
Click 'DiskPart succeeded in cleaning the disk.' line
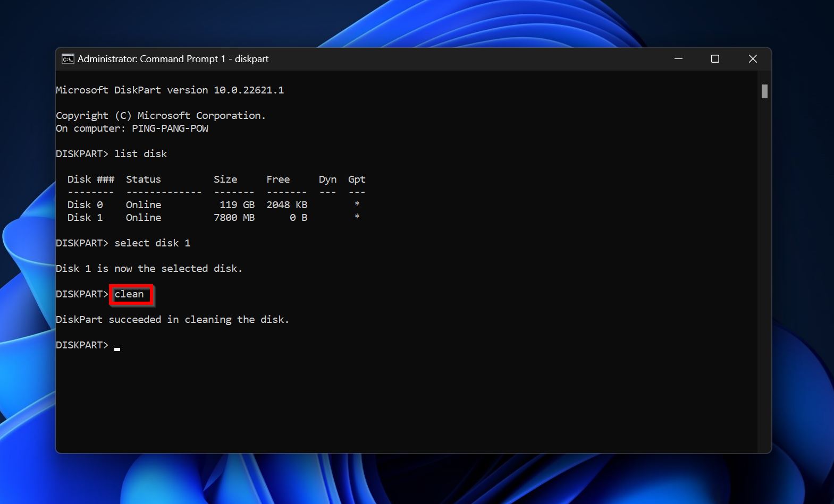[x=173, y=320]
